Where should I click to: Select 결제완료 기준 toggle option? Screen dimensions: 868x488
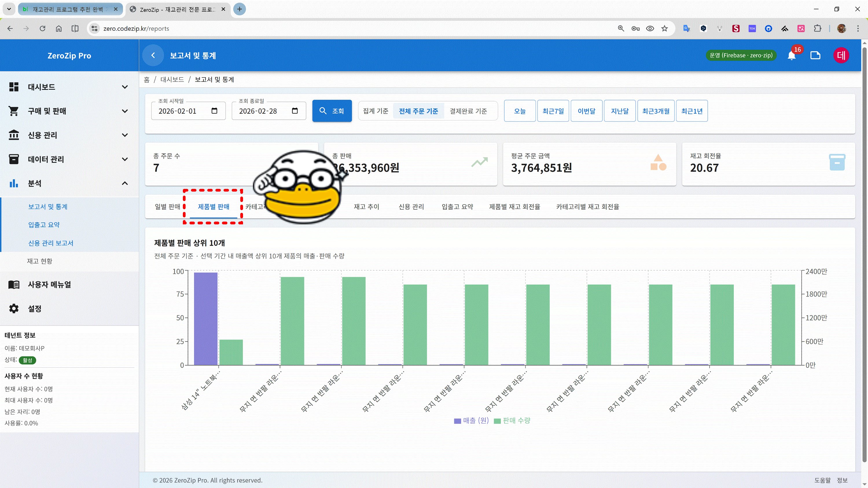pos(468,111)
